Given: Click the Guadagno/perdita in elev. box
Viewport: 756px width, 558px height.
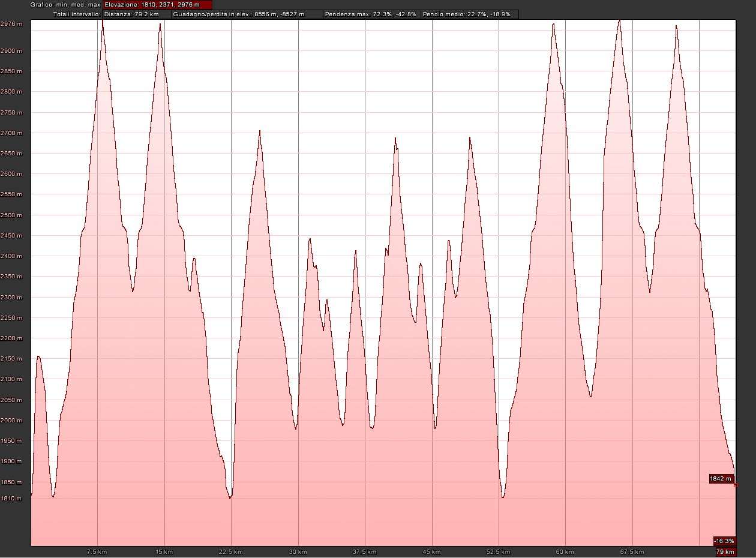Looking at the screenshot, I should (x=247, y=13).
